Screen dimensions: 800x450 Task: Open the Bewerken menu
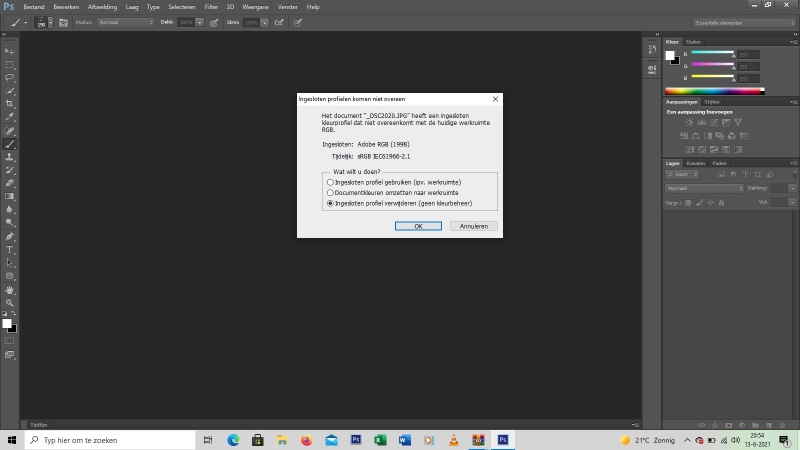66,7
